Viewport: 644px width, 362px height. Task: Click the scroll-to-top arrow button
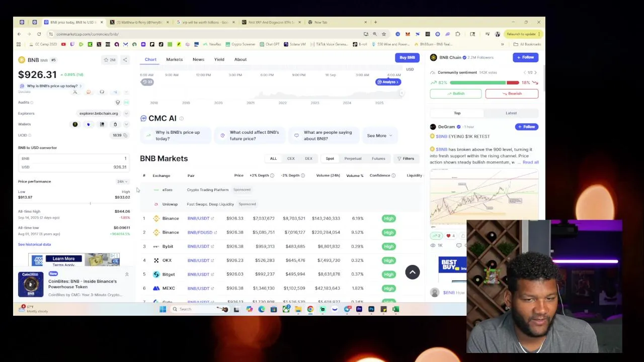click(x=412, y=272)
